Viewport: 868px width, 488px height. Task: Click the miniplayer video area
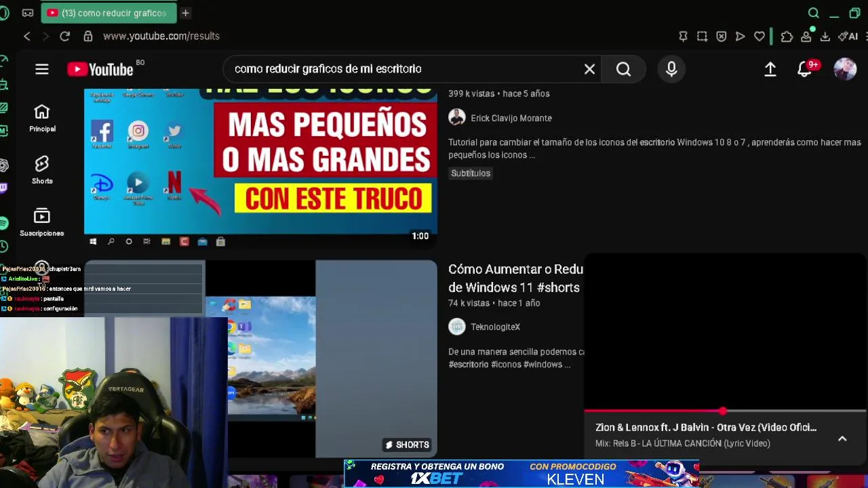pos(725,331)
